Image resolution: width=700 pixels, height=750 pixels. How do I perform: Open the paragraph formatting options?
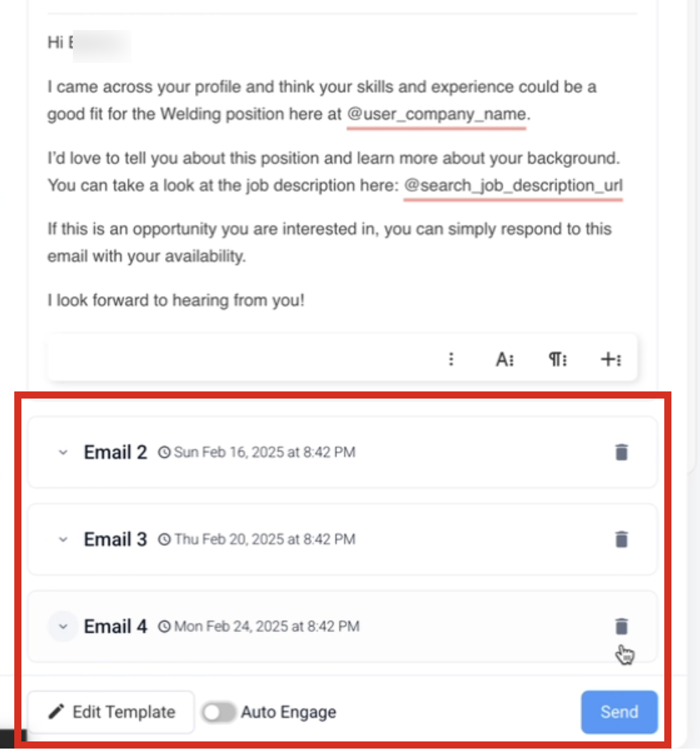[x=557, y=359]
